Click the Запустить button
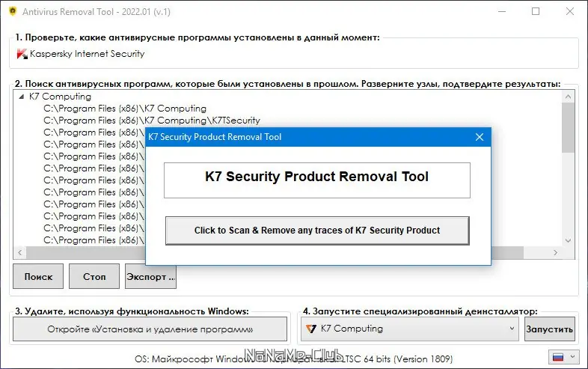Viewport: 588px width, 369px height. [x=550, y=329]
